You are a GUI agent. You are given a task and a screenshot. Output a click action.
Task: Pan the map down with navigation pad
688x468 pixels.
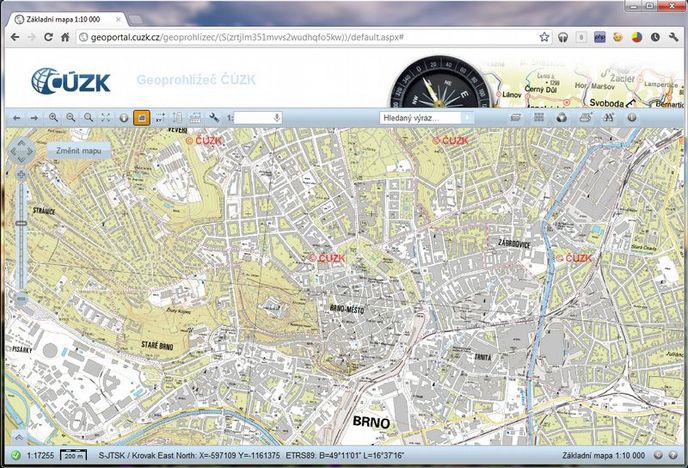[x=22, y=159]
